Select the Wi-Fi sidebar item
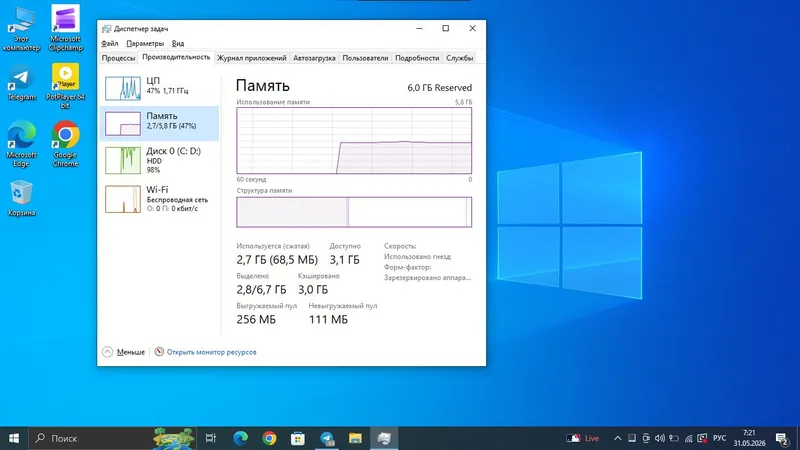800x450 pixels. (x=160, y=198)
